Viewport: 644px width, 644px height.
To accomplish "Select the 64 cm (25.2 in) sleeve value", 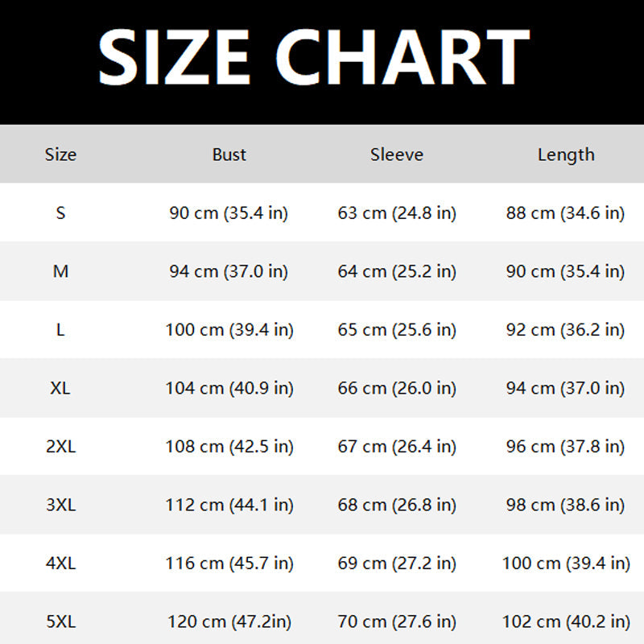I will (x=397, y=272).
